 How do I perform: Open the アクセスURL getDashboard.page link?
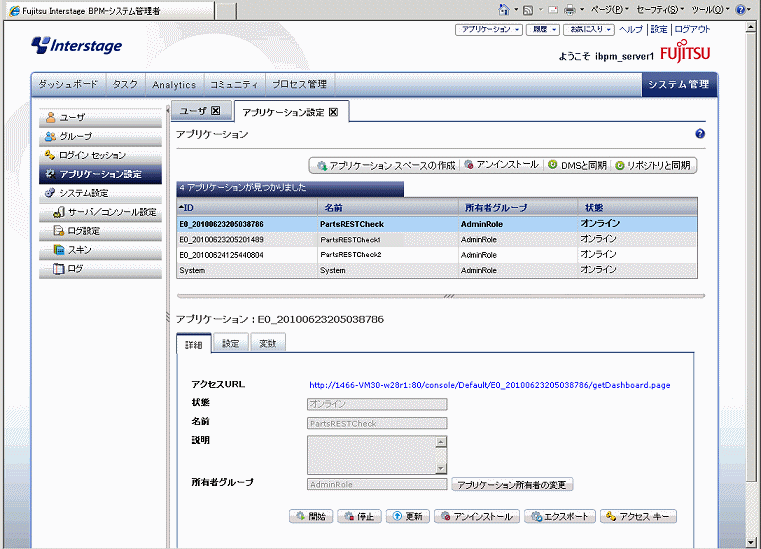[490, 385]
